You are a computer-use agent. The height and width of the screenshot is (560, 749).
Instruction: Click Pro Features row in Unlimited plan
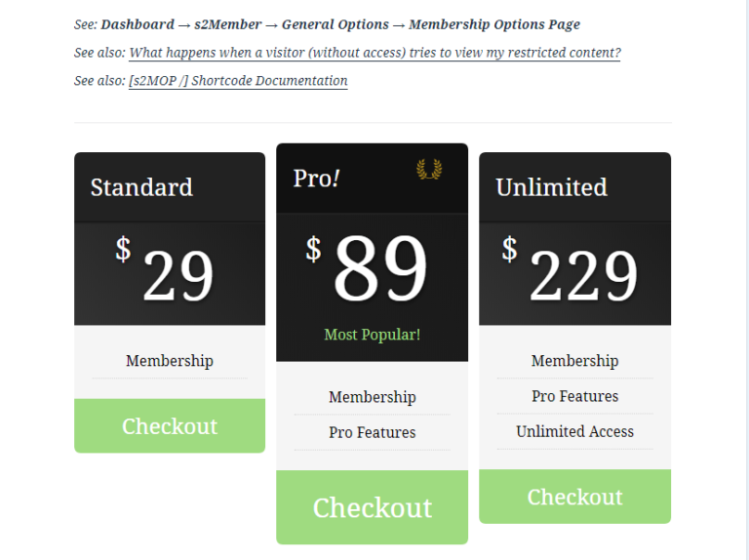(574, 396)
